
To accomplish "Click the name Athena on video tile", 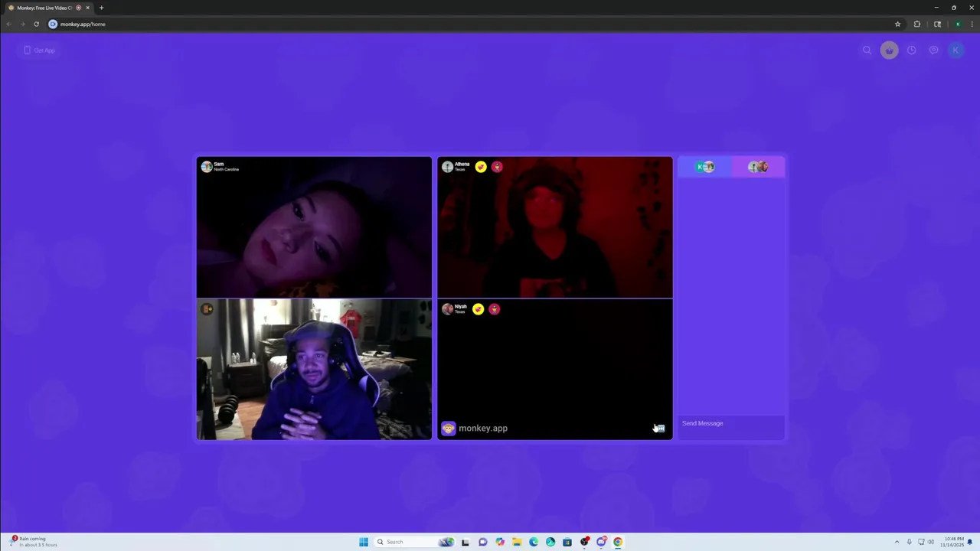I will pos(462,164).
